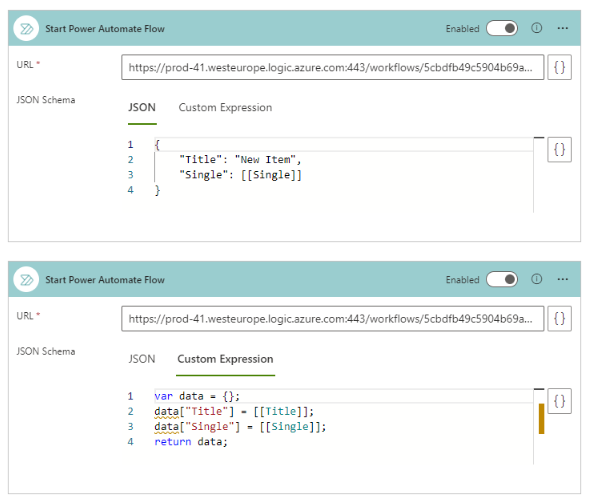The height and width of the screenshot is (501, 589).
Task: Click the code line 'return data;'
Action: point(191,442)
